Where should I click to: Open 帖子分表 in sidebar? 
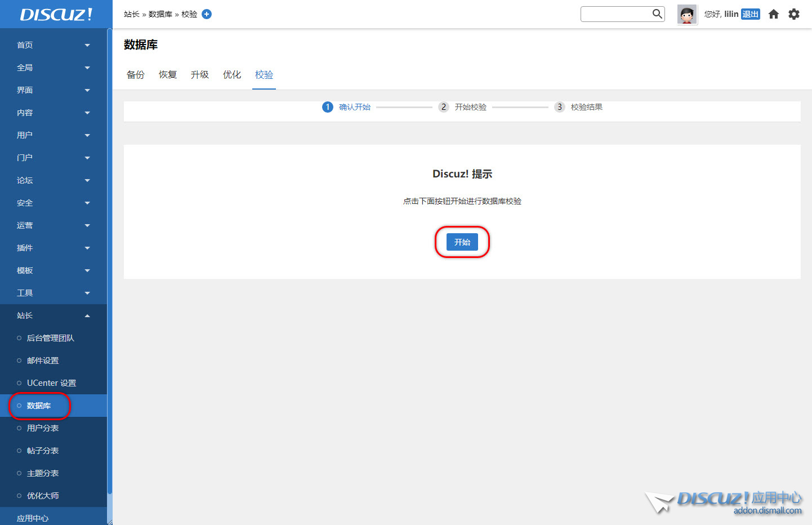(x=53, y=451)
